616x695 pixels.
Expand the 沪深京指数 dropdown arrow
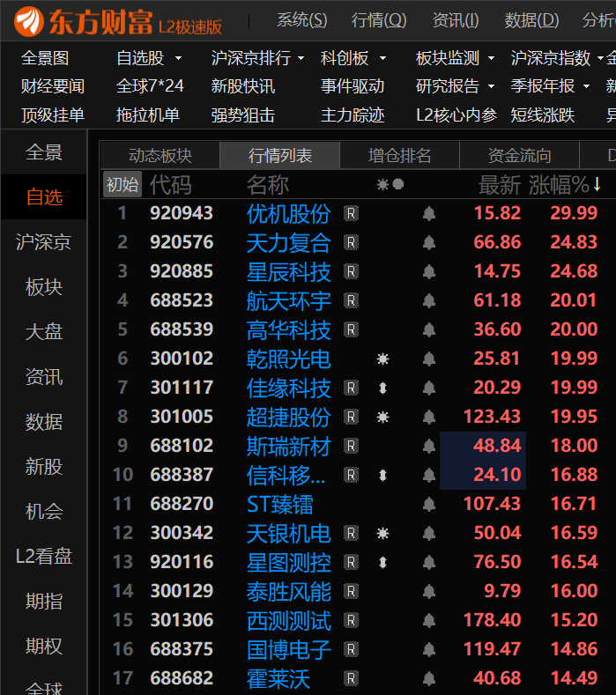600,58
